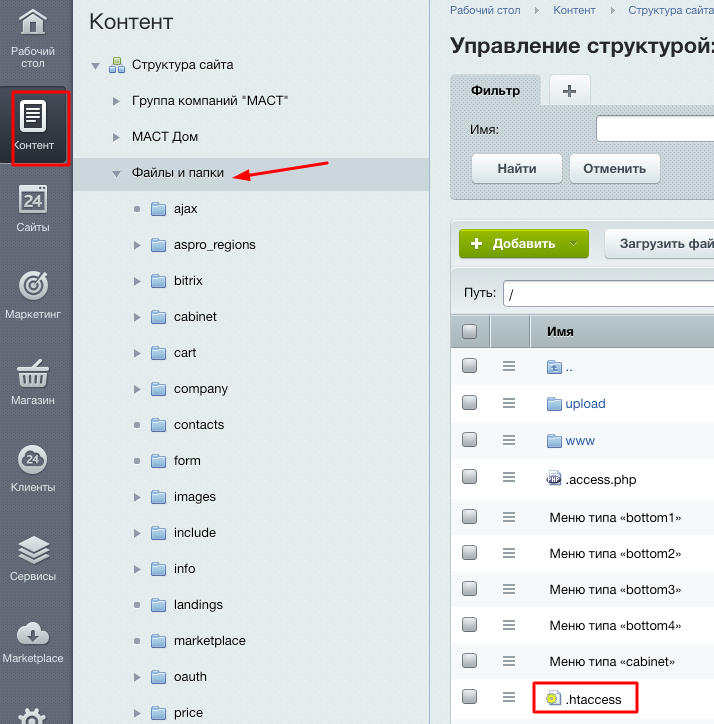The width and height of the screenshot is (714, 724).
Task: Open the row actions menu for .htaccess
Action: click(x=509, y=696)
